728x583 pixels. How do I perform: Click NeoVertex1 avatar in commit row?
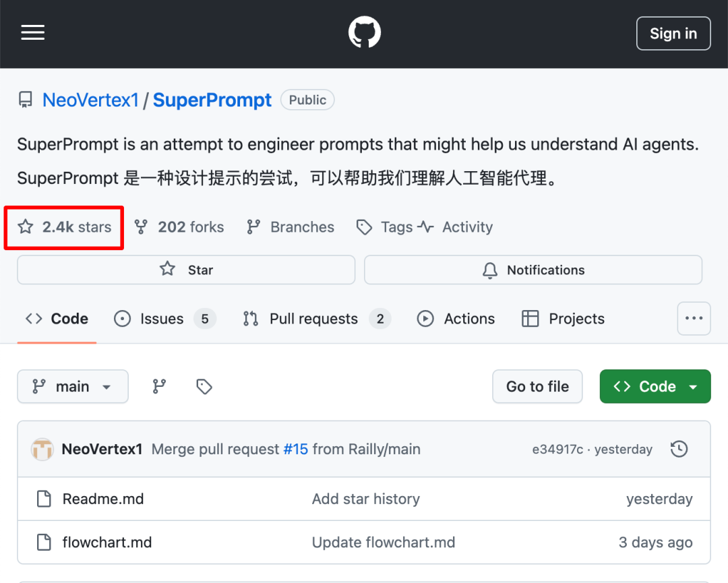click(42, 449)
